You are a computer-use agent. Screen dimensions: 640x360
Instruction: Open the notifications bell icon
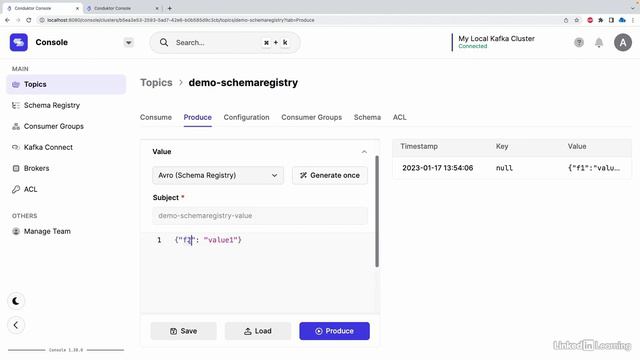[x=599, y=42]
